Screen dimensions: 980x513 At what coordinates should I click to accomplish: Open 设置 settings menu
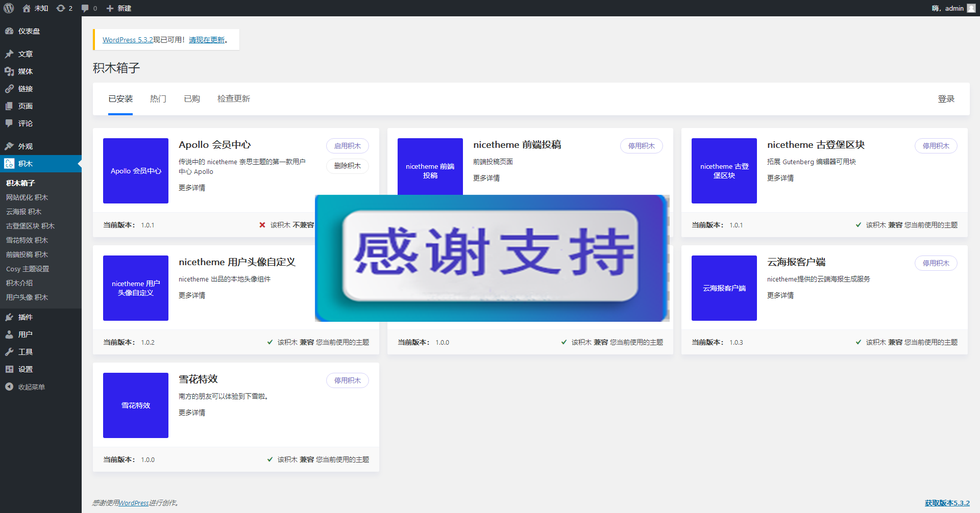41,369
